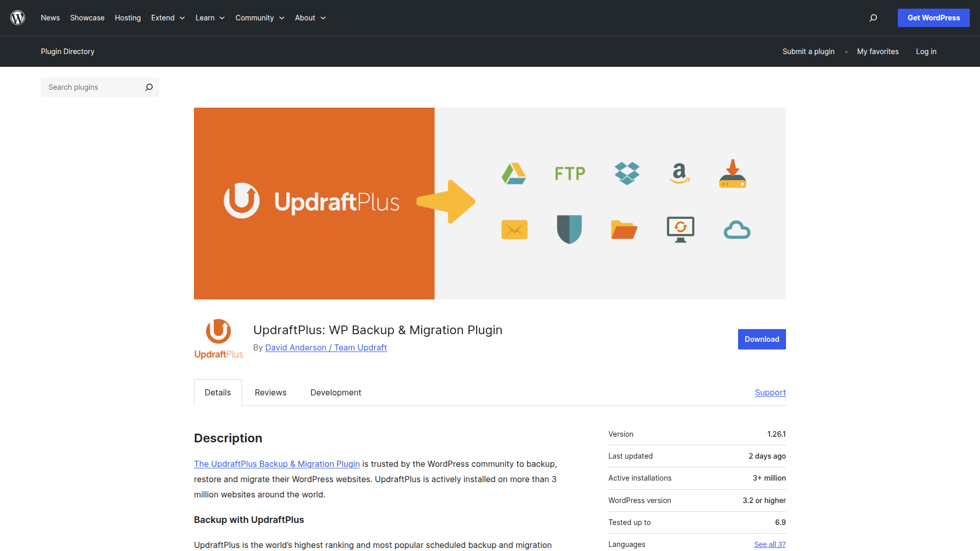Click the Dropbox icon in banner
Viewport: 980px width, 551px height.
click(x=627, y=173)
